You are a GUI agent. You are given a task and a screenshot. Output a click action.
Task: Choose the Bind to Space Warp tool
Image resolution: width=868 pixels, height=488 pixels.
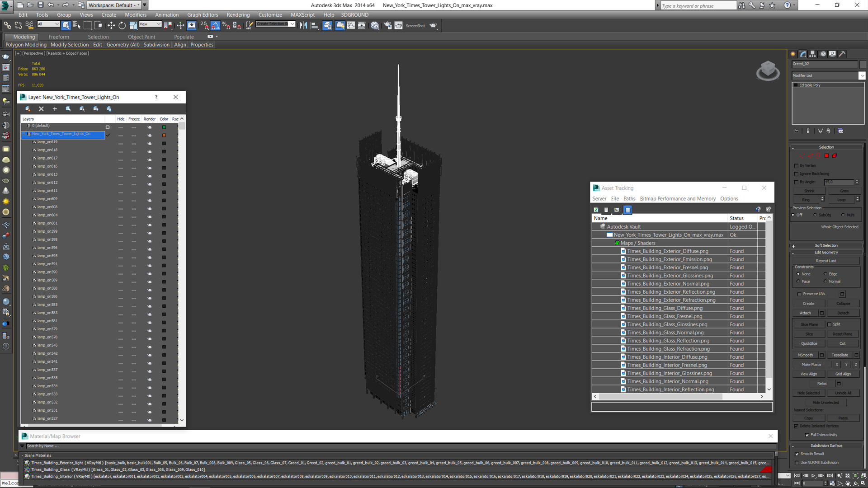pyautogui.click(x=29, y=25)
